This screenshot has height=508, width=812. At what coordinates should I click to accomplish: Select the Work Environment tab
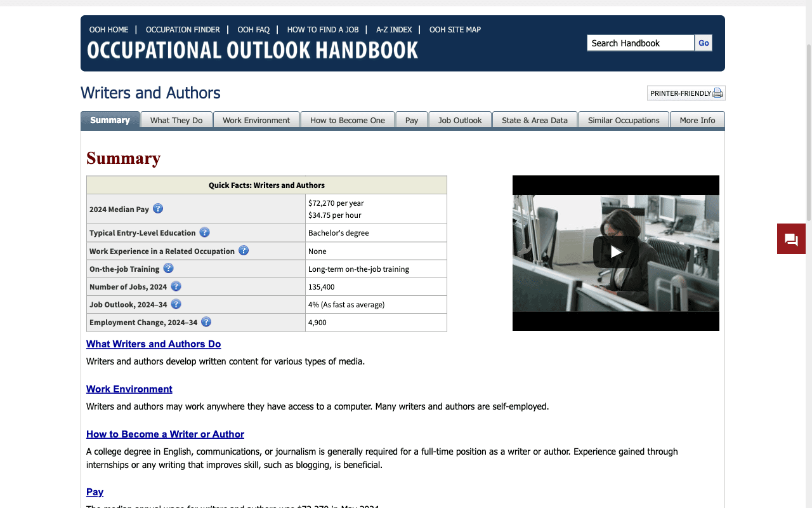pyautogui.click(x=256, y=120)
